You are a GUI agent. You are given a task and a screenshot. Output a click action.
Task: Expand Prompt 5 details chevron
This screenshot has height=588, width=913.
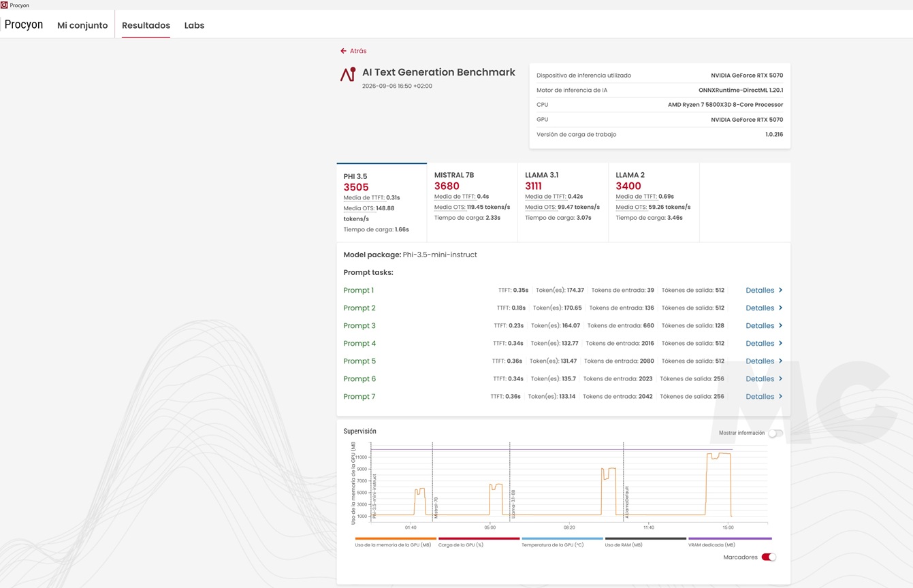780,361
